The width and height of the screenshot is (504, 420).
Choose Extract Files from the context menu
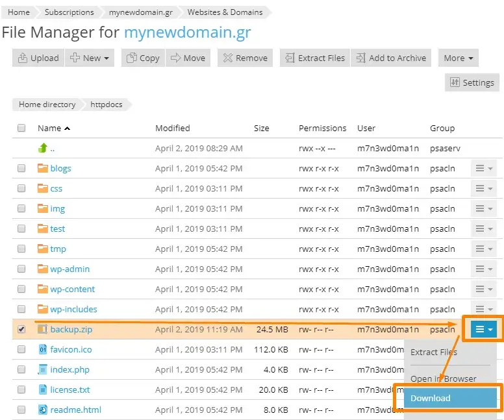pos(450,352)
